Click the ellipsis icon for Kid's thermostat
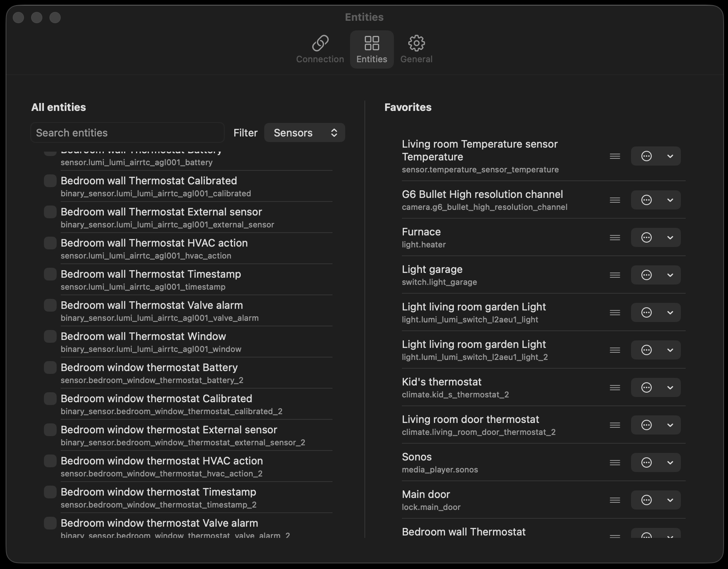This screenshot has width=728, height=569. tap(646, 387)
